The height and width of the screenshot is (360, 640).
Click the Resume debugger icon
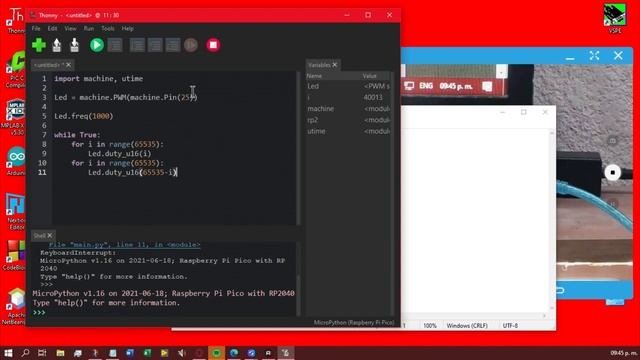click(x=191, y=45)
